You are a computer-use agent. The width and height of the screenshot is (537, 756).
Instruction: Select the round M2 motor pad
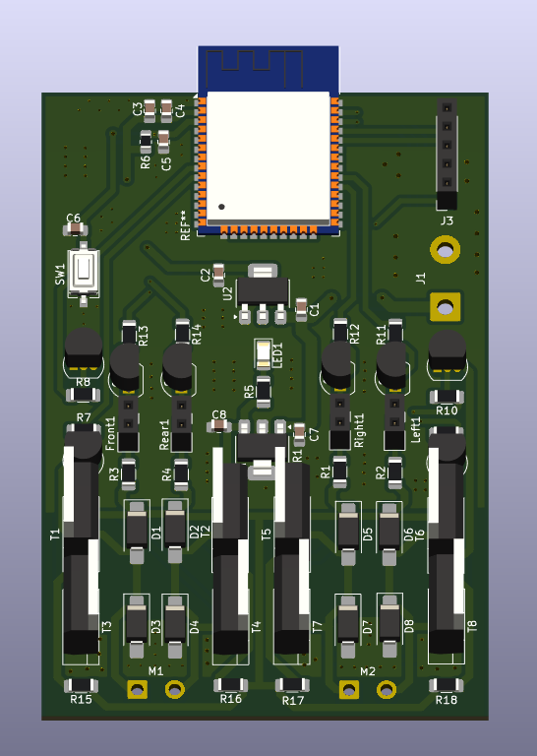click(x=387, y=689)
